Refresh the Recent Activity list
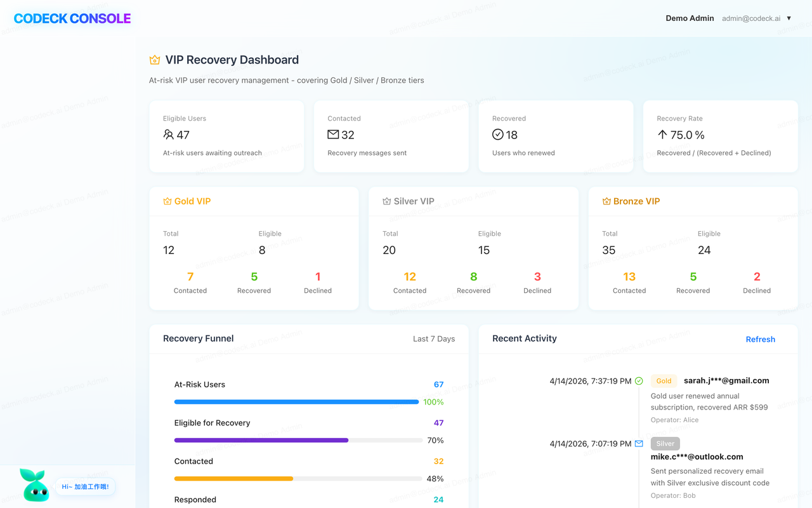Screen dimensions: 812x508 pos(761,339)
